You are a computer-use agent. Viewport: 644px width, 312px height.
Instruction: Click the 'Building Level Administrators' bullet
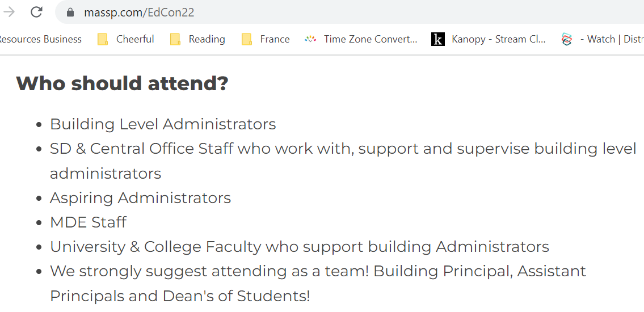click(x=163, y=124)
